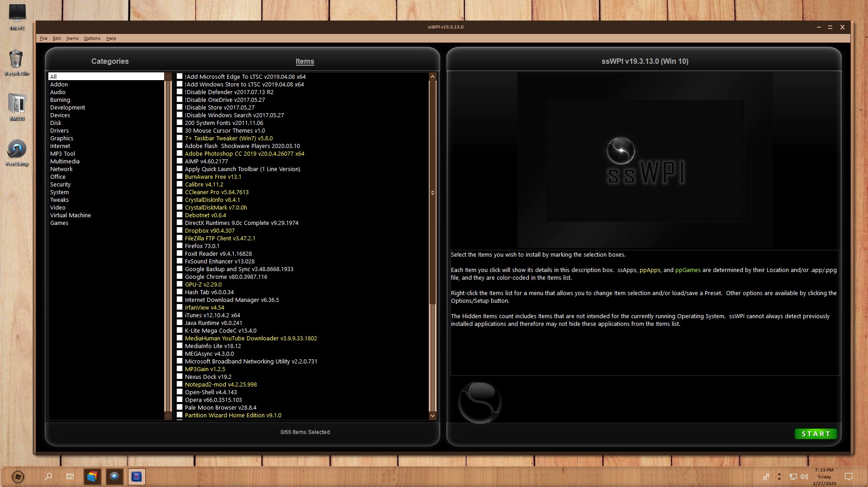The height and width of the screenshot is (487, 868).
Task: Select the All category
Action: (106, 76)
